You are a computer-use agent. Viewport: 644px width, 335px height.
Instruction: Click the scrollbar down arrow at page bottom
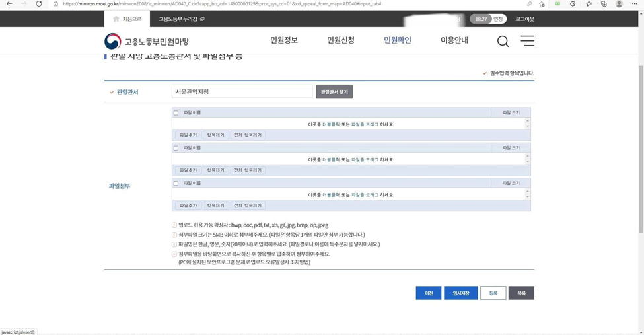(x=641, y=332)
